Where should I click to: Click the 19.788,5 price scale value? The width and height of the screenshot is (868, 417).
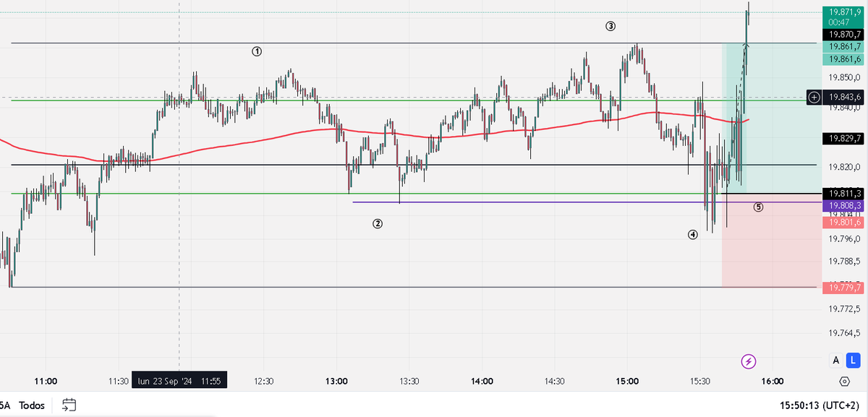(845, 262)
